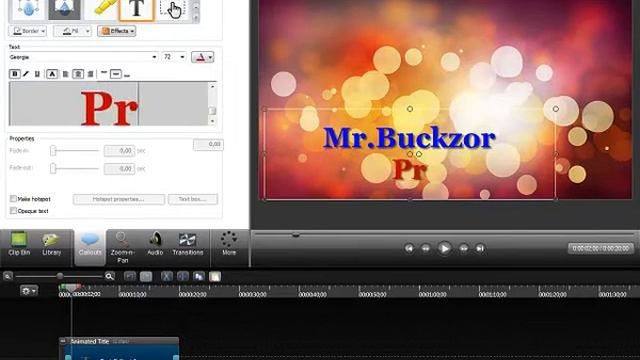Select the red Pr text on canvas
The height and width of the screenshot is (360, 640).
409,170
